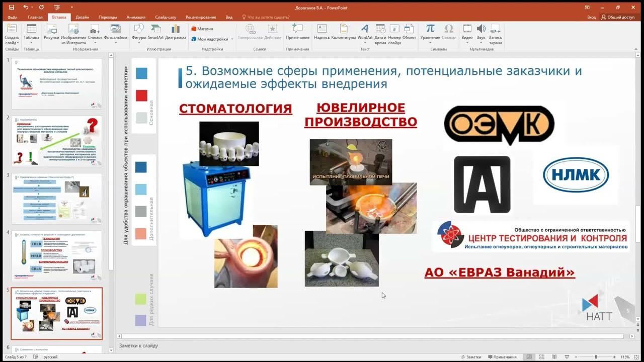The image size is (644, 362).
Task: Insert a table with Таблица
Action: [x=31, y=33]
